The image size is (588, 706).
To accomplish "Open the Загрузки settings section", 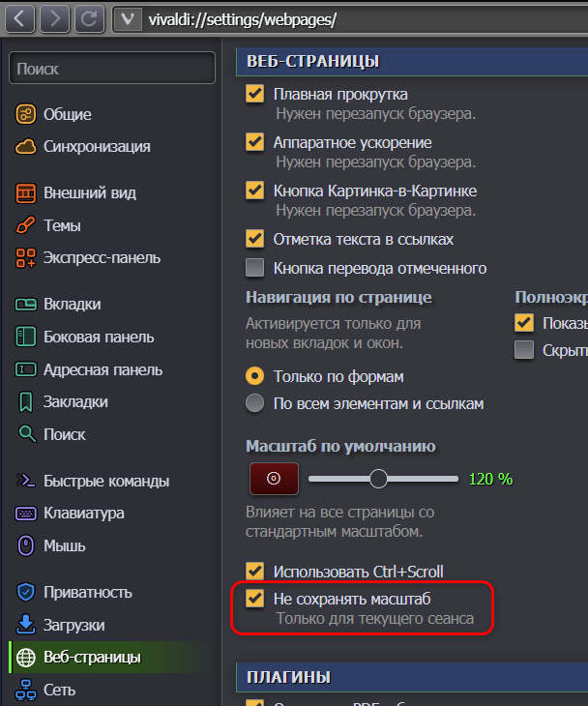I will click(x=73, y=625).
